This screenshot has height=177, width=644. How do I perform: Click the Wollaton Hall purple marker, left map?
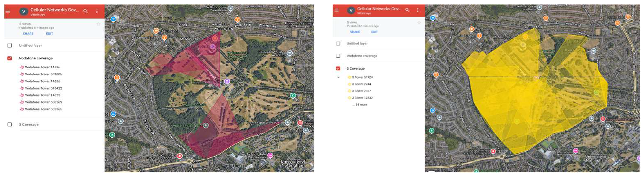pyautogui.click(x=227, y=81)
